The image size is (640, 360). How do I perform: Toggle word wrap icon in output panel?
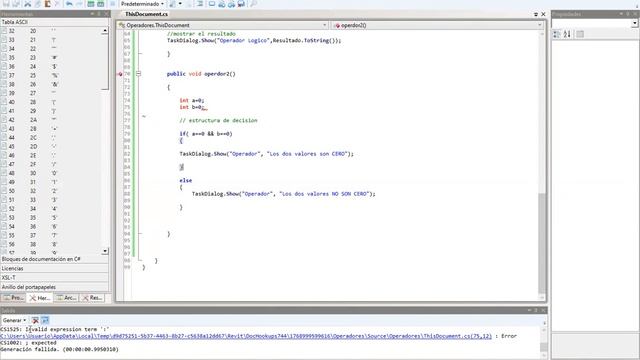[x=45, y=320]
